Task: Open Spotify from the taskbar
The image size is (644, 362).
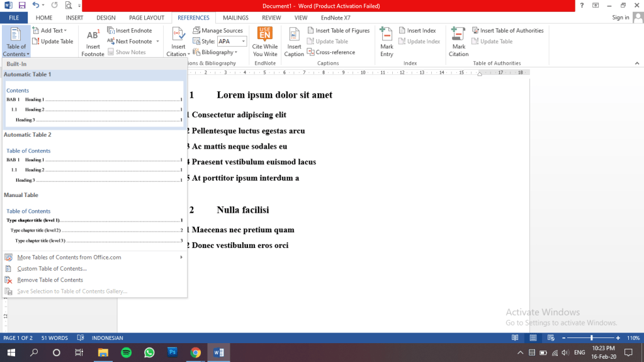Action: pos(125,353)
